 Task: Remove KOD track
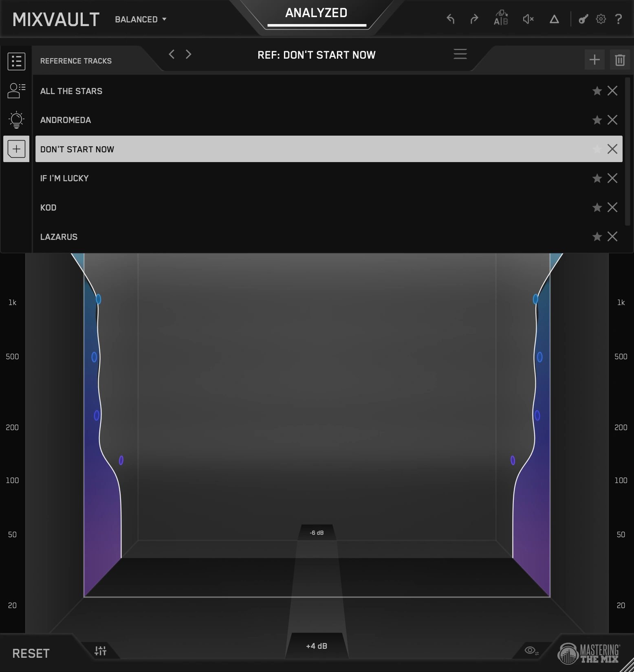coord(612,207)
